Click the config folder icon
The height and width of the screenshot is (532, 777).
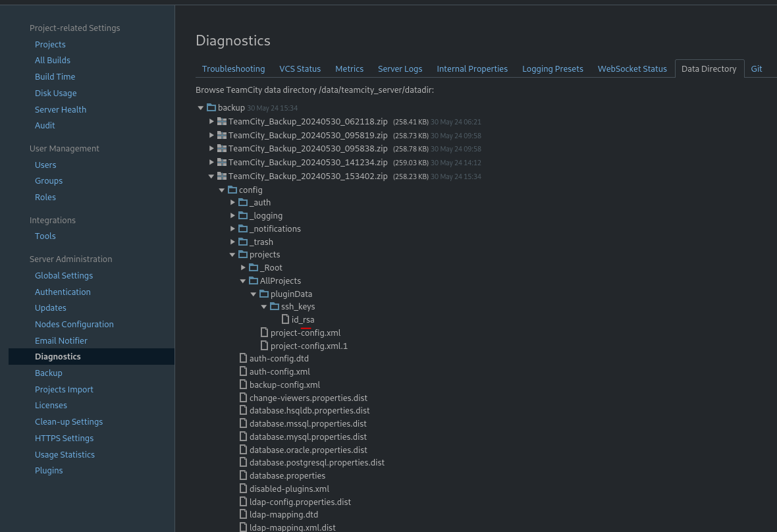pos(232,190)
